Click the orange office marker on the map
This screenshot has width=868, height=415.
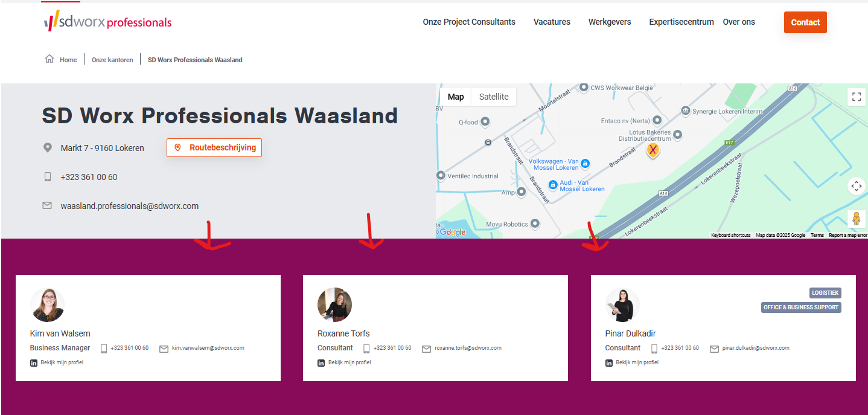(x=653, y=150)
